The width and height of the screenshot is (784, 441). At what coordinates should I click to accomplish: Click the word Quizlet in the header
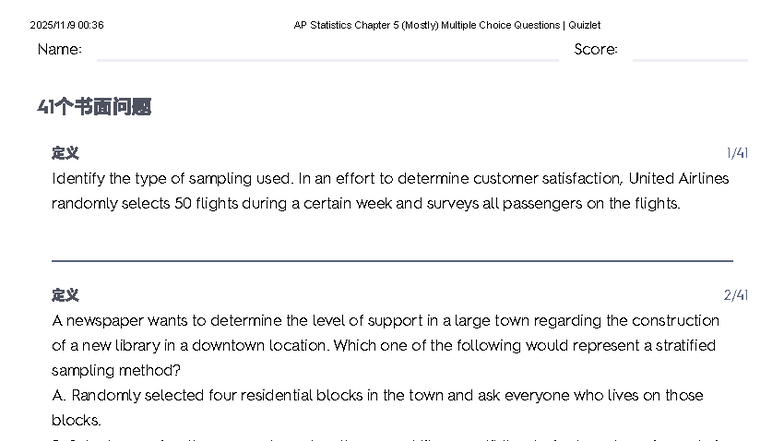[584, 25]
